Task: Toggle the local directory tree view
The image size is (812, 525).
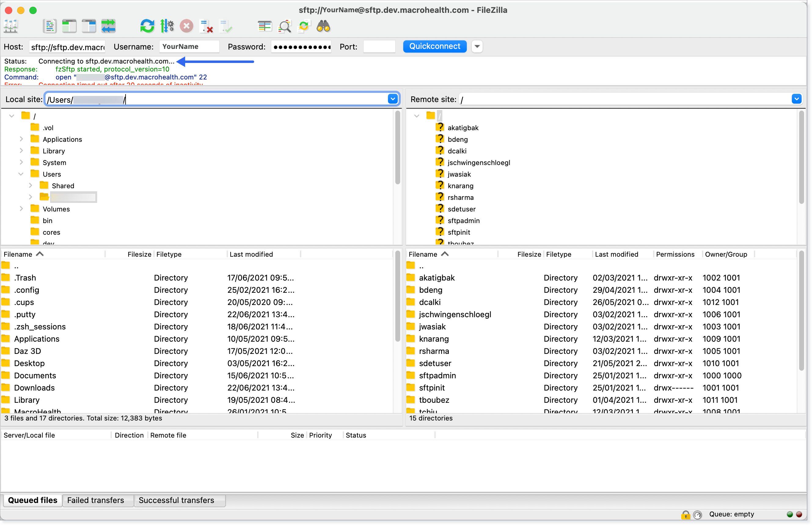Action: pyautogui.click(x=69, y=26)
